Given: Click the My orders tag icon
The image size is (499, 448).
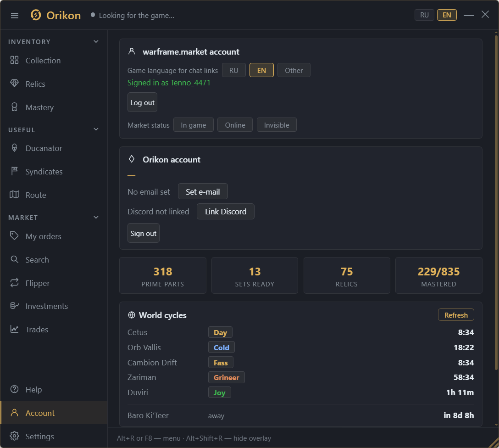Looking at the screenshot, I should [x=14, y=236].
